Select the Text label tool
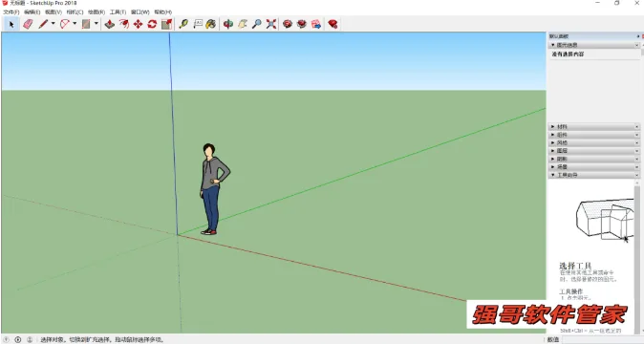 click(x=198, y=24)
